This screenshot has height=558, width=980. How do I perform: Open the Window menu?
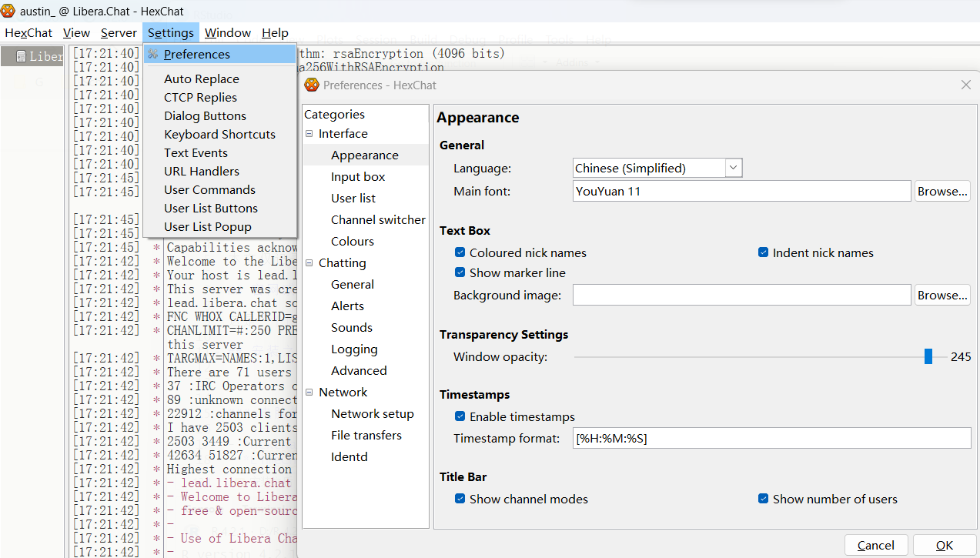[227, 32]
